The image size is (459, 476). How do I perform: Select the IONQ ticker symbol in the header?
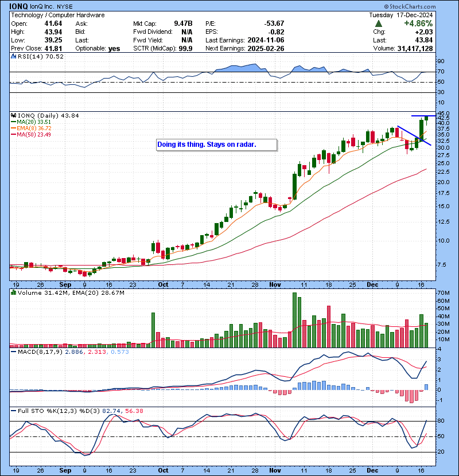[18, 6]
